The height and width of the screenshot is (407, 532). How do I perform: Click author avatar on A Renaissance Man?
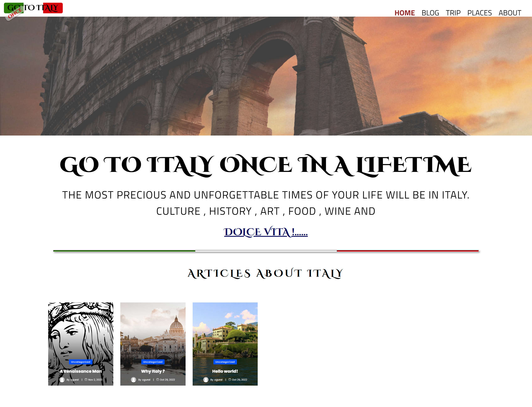(62, 380)
